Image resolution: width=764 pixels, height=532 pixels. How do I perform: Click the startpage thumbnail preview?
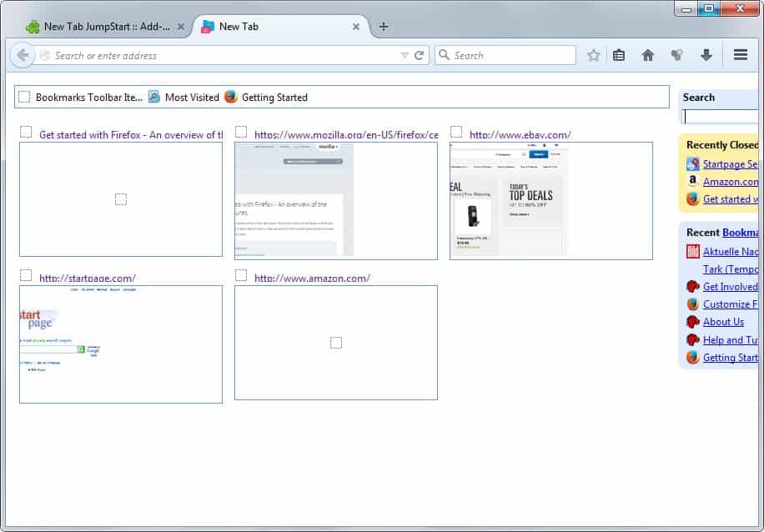121,344
